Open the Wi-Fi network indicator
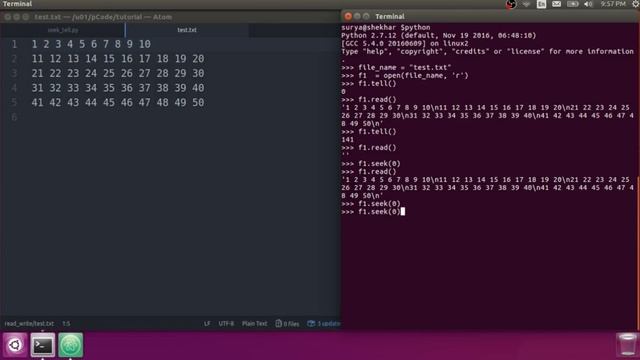 pyautogui.click(x=527, y=4)
